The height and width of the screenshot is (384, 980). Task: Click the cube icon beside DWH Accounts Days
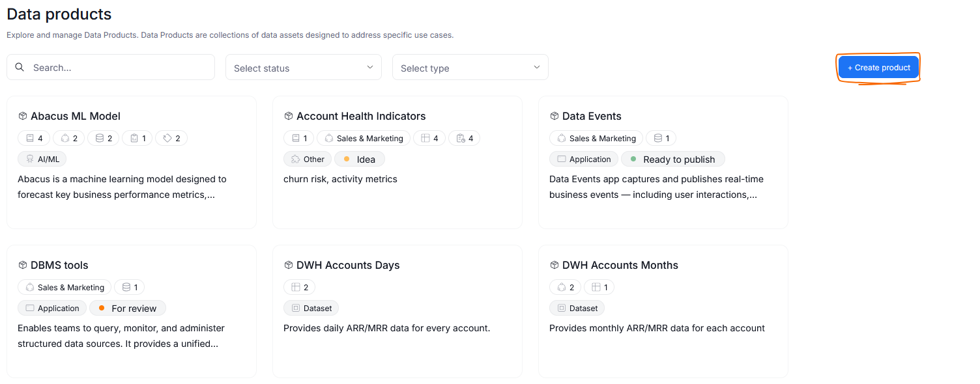tap(288, 265)
